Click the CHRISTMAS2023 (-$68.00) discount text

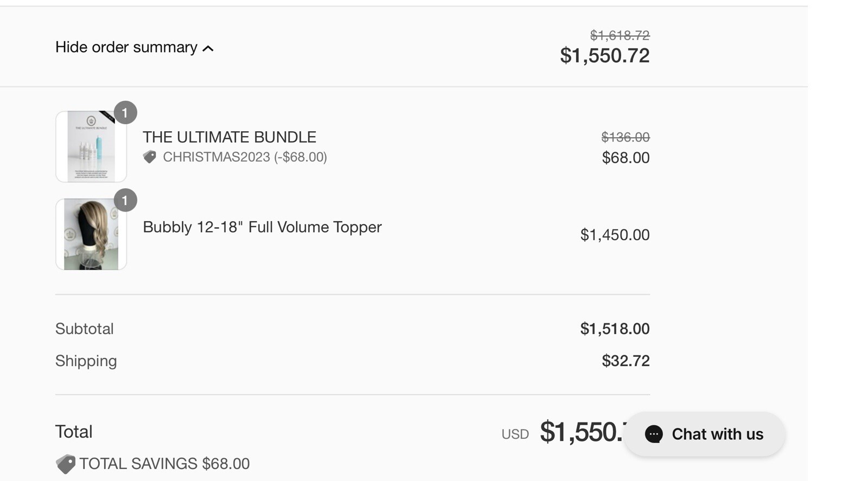245,157
